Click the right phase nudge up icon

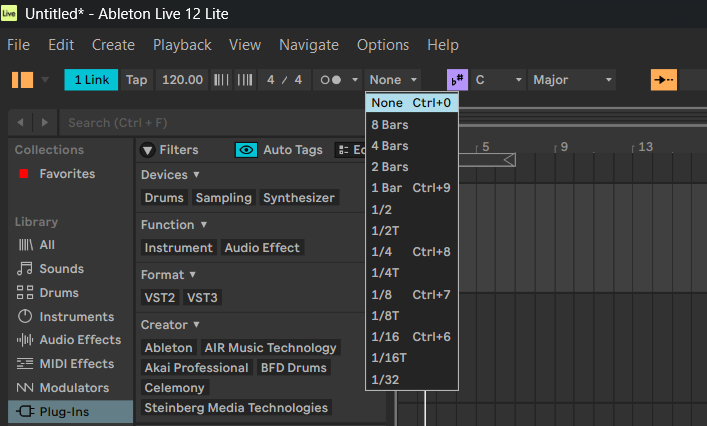click(x=245, y=80)
